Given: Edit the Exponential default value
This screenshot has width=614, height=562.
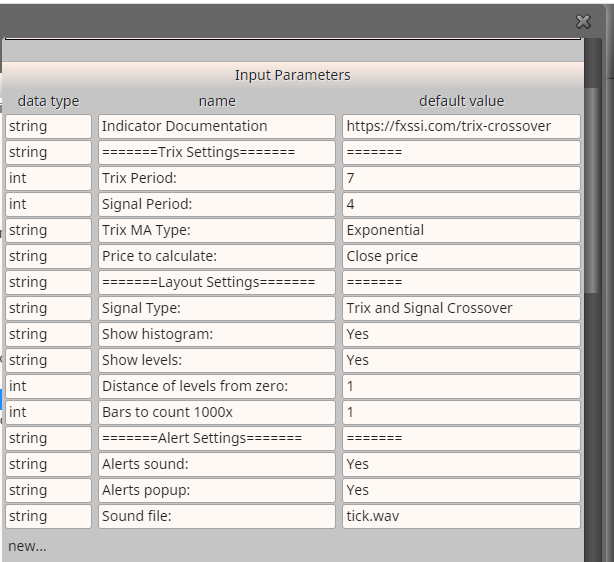Looking at the screenshot, I should click(461, 230).
